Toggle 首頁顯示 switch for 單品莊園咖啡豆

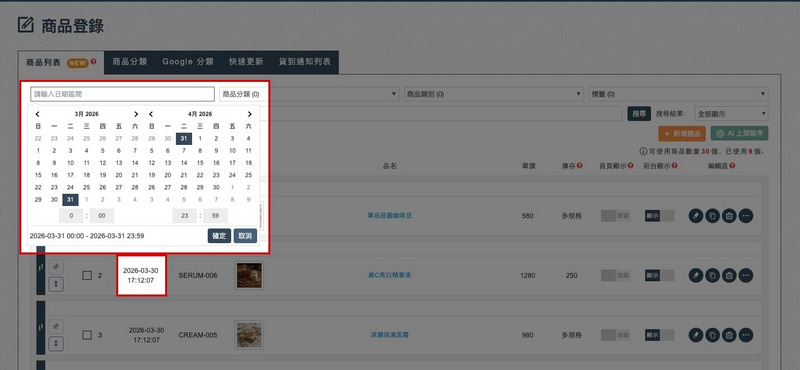615,216
